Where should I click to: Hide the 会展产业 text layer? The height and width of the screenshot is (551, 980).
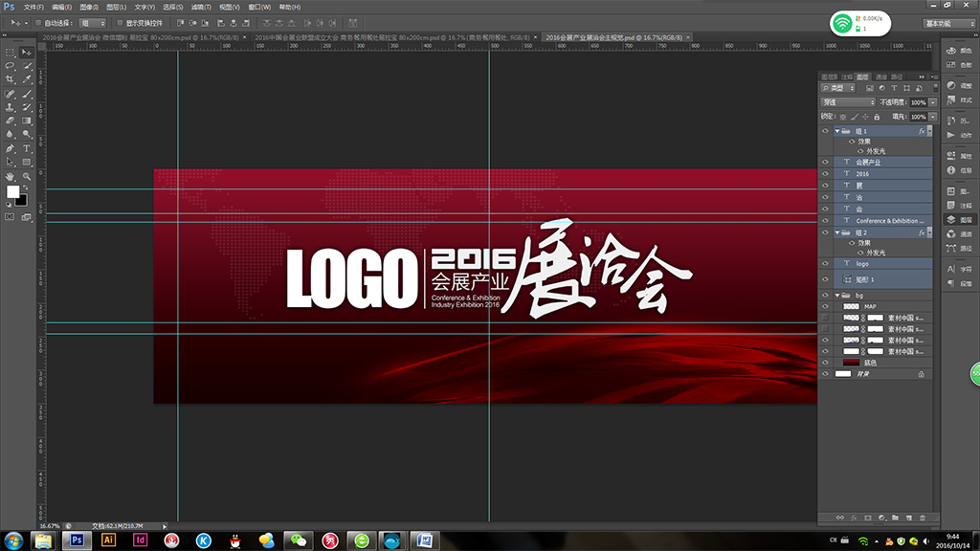tap(825, 163)
